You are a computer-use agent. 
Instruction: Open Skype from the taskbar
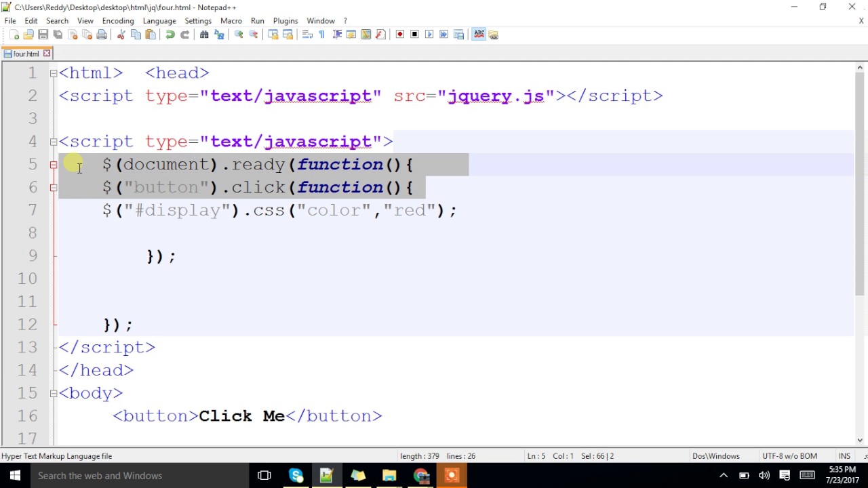296,476
